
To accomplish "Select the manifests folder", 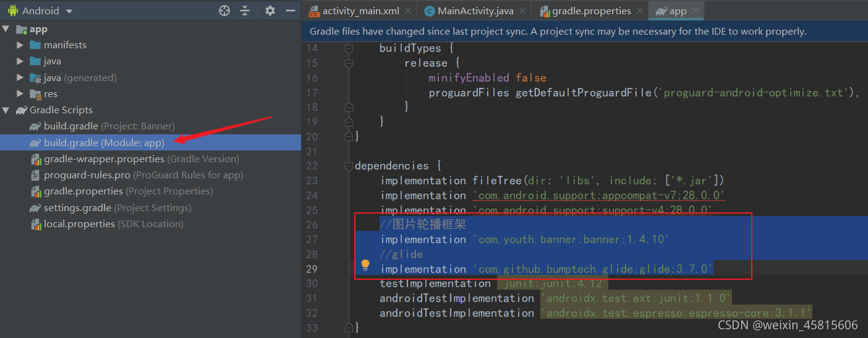I will [x=65, y=45].
